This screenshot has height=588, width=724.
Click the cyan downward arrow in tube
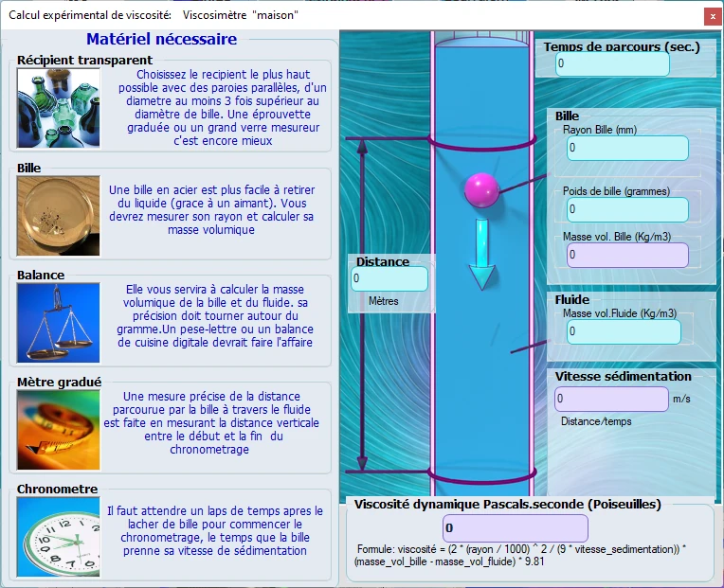tap(482, 255)
